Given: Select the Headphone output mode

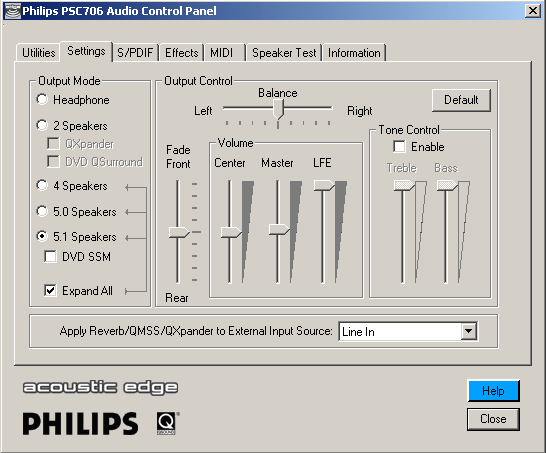Looking at the screenshot, I should click(42, 100).
